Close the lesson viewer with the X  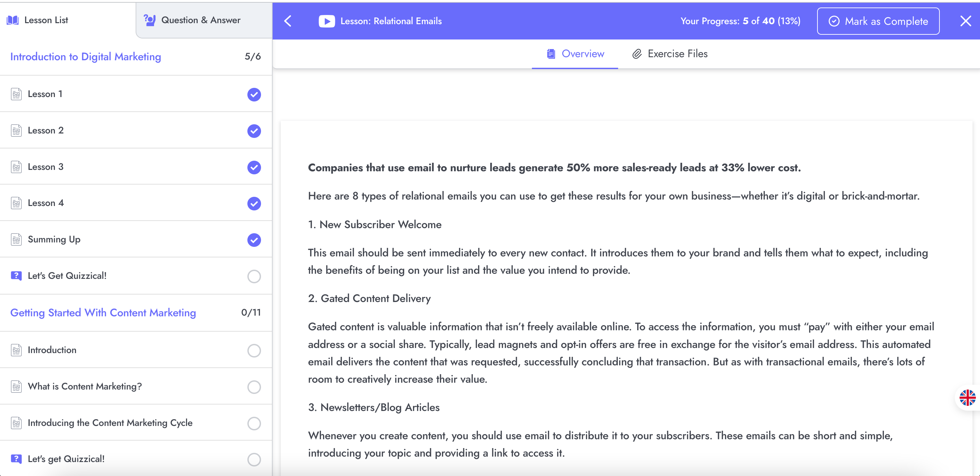click(x=966, y=21)
